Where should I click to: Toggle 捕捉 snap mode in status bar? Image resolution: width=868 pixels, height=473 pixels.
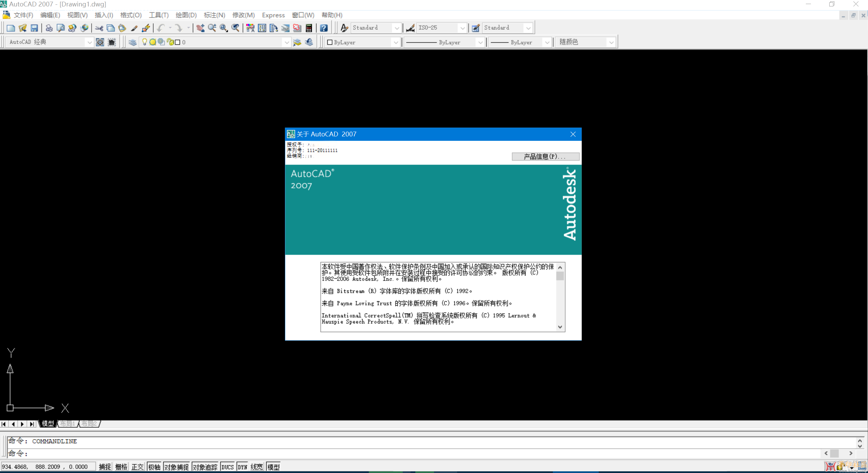[105, 467]
